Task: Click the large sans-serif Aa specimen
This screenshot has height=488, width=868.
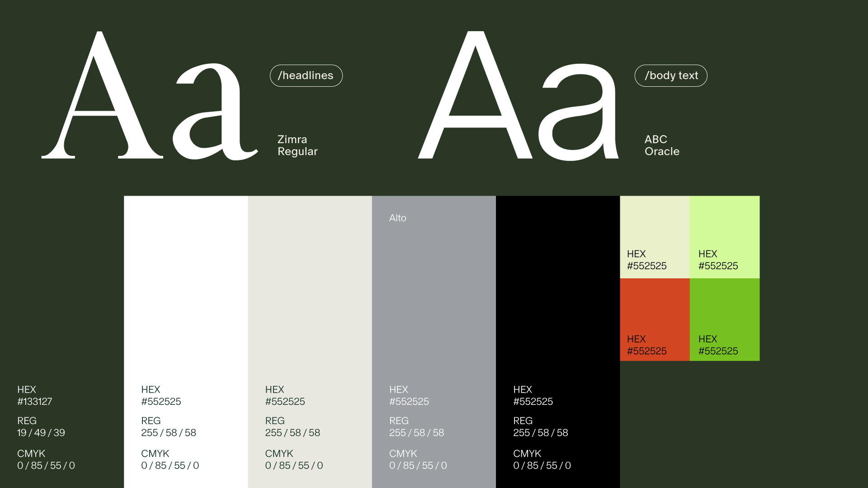Action: point(518,97)
